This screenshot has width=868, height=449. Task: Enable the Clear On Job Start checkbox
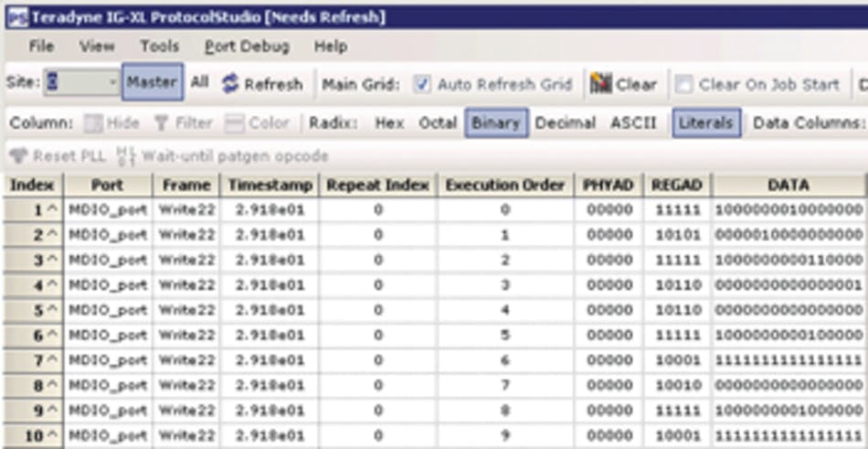tap(683, 84)
